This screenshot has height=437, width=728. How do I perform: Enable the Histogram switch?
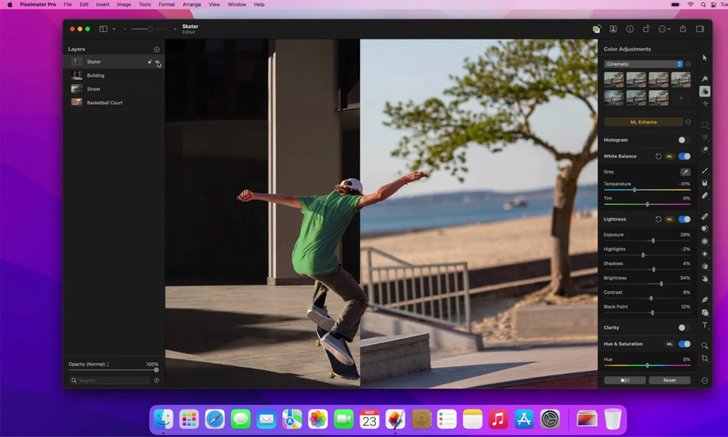coord(683,140)
